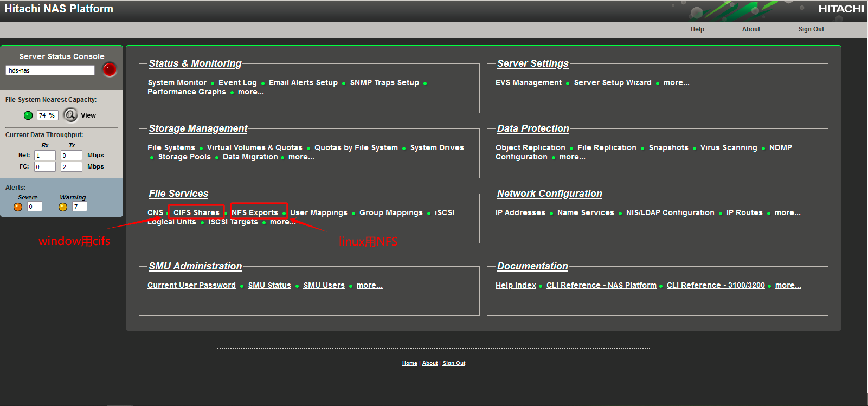Open the System Monitor link
This screenshot has height=406, width=868.
177,82
